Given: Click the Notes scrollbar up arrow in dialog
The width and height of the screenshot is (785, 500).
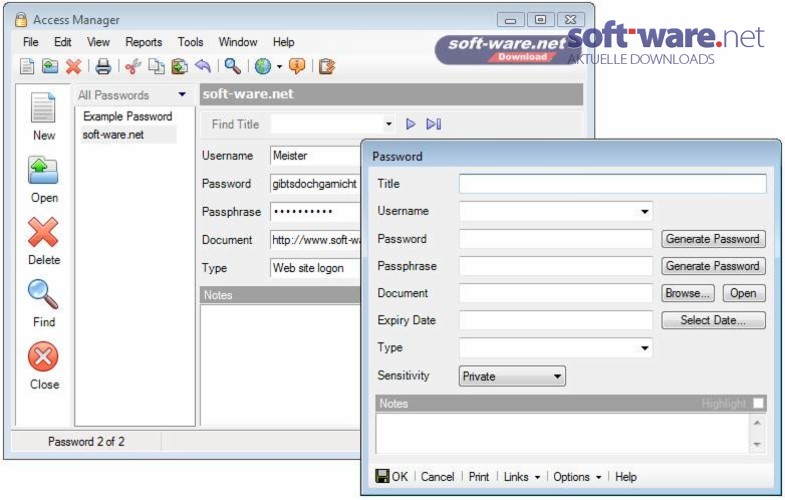Looking at the screenshot, I should point(757,423).
